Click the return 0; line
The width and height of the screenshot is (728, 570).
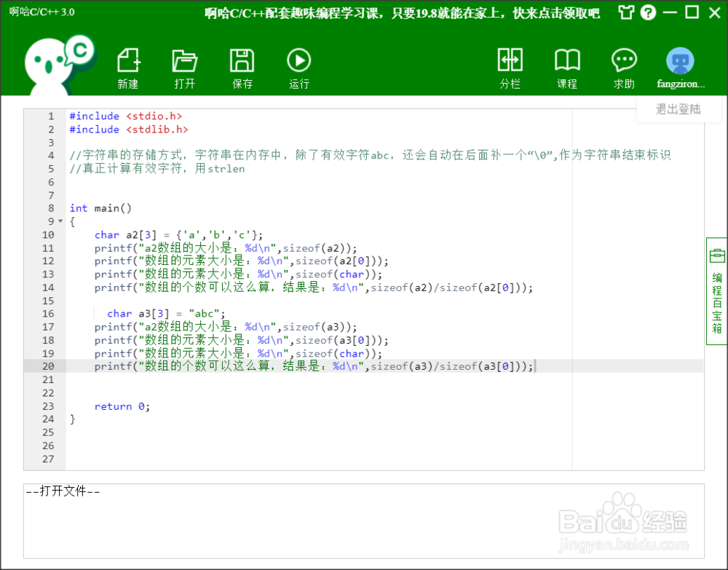click(x=122, y=407)
